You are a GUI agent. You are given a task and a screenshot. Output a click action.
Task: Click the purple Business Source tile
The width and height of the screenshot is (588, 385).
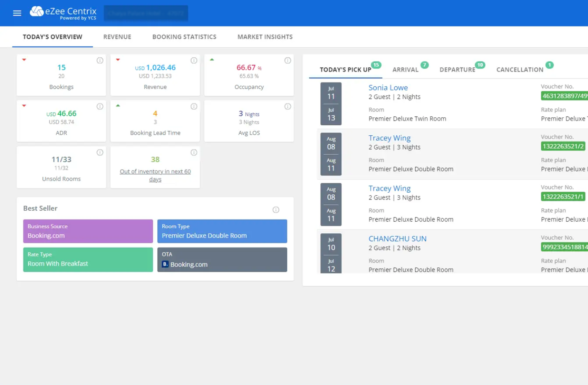[88, 231]
